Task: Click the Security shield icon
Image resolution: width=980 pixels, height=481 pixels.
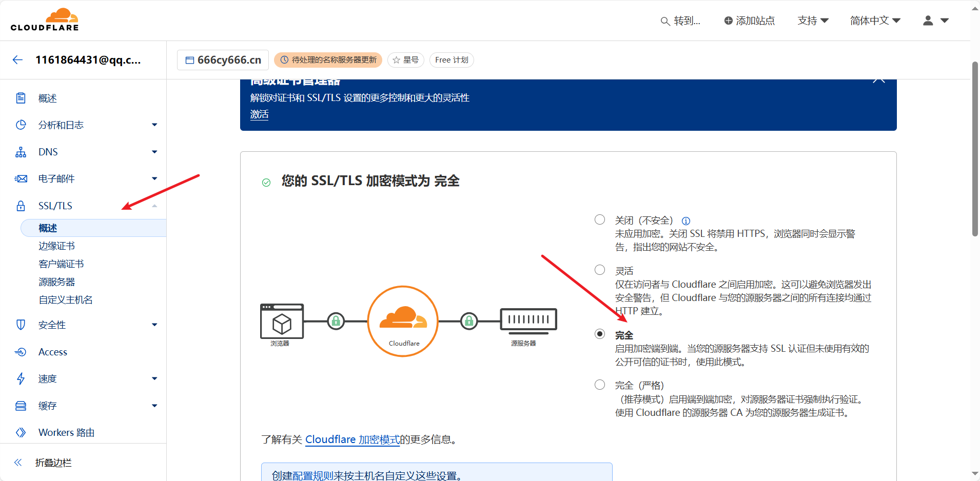Action: click(x=21, y=325)
